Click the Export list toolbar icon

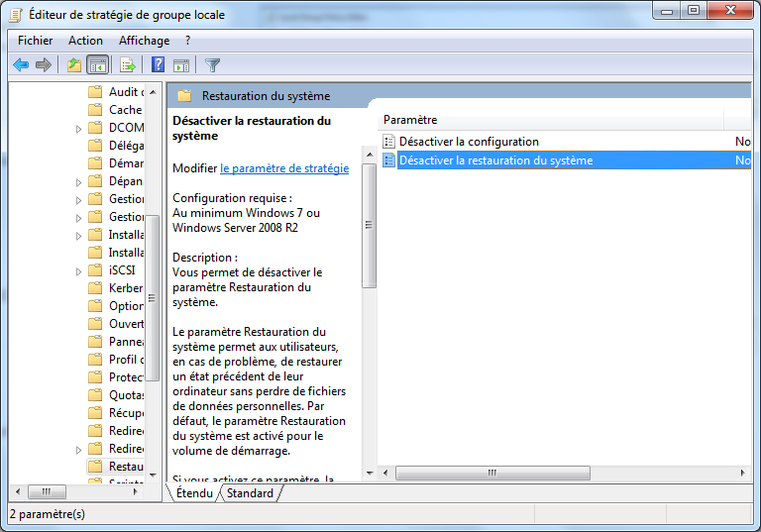click(128, 64)
